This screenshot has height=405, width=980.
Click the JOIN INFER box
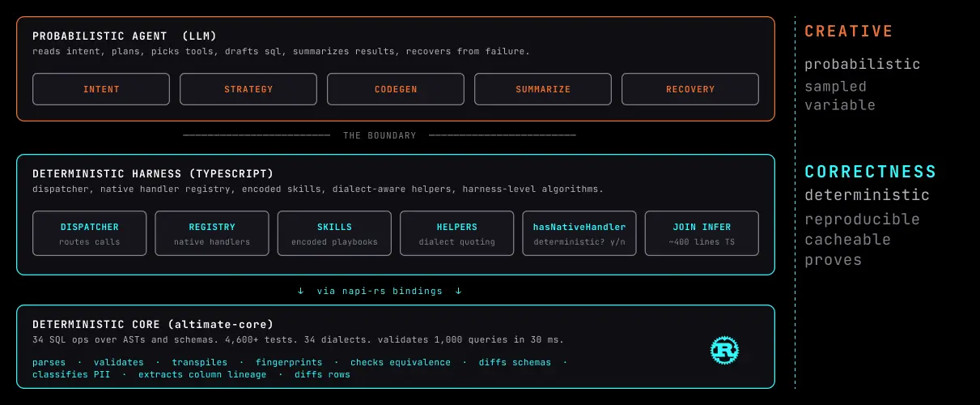coord(702,233)
